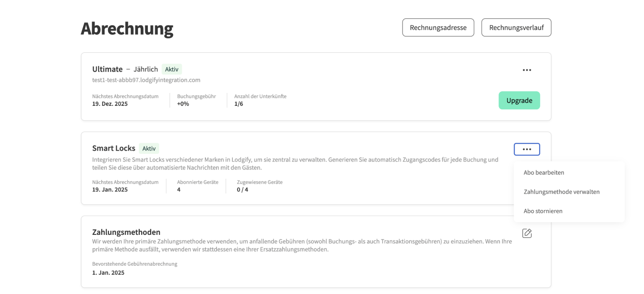Image resolution: width=644 pixels, height=294 pixels.
Task: Select the Ultimate plan title
Action: (107, 69)
